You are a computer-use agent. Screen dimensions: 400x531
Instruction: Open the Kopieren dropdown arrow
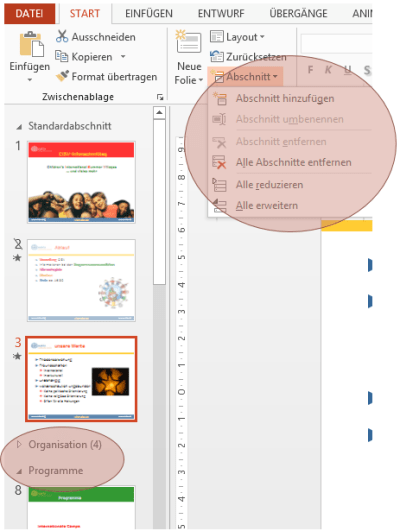[x=123, y=56]
